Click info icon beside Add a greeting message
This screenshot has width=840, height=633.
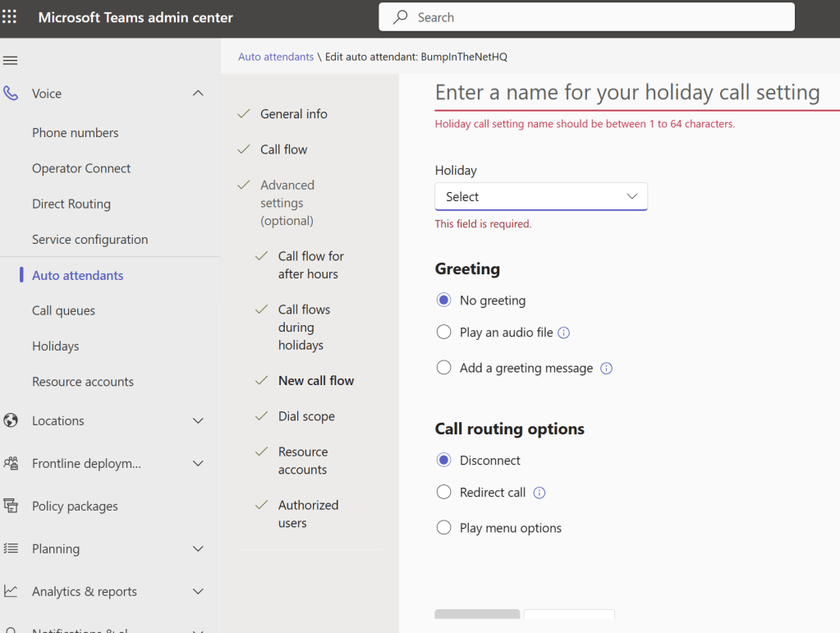pyautogui.click(x=606, y=368)
